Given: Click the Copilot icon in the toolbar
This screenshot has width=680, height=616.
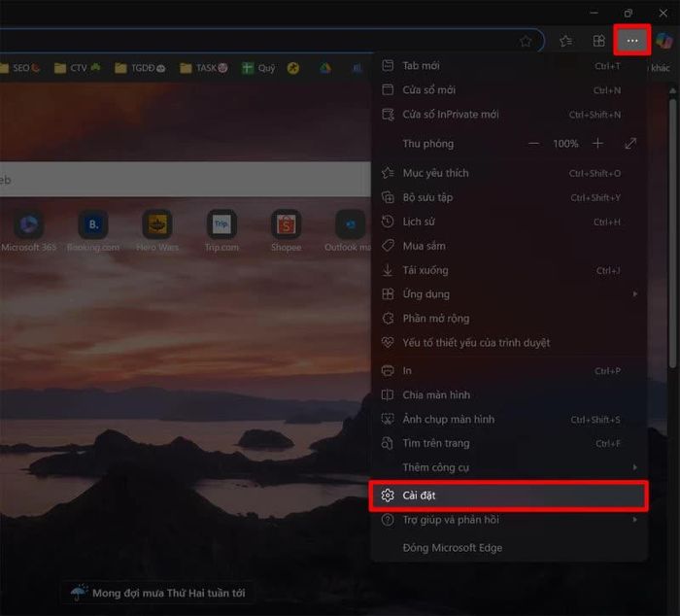Looking at the screenshot, I should tap(663, 41).
